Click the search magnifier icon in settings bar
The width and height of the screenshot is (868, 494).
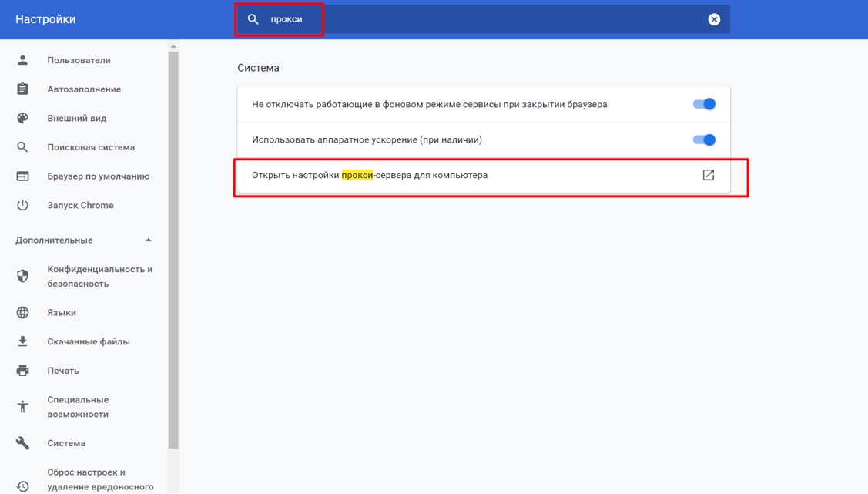253,19
